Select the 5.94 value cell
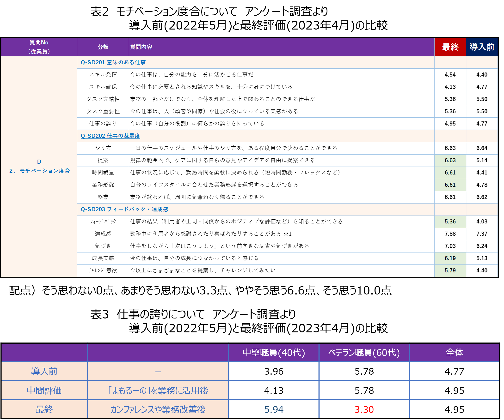This screenshot has width=504, height=420. [x=274, y=409]
